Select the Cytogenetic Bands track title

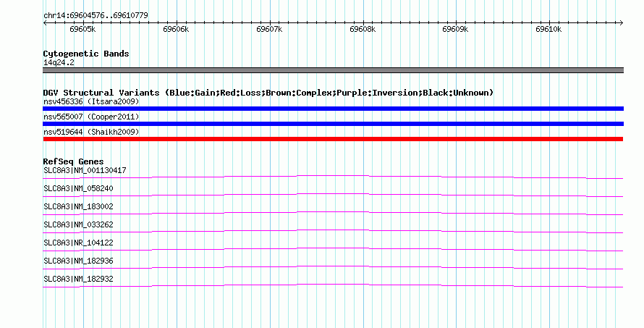pyautogui.click(x=86, y=54)
